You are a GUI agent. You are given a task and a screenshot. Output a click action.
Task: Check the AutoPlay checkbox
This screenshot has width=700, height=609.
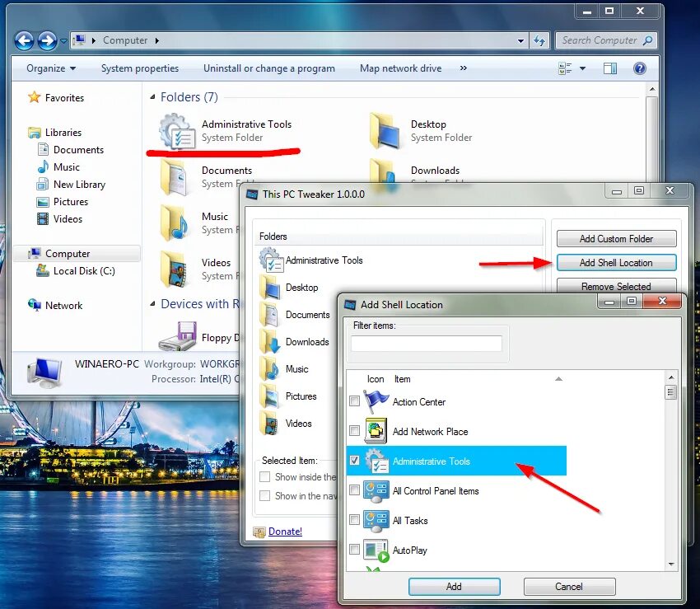354,549
